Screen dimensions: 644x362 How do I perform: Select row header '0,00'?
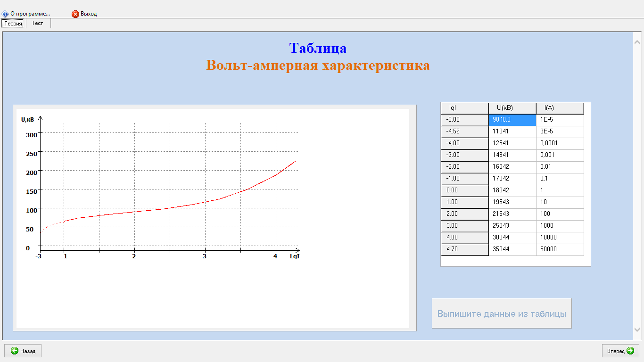pos(465,191)
